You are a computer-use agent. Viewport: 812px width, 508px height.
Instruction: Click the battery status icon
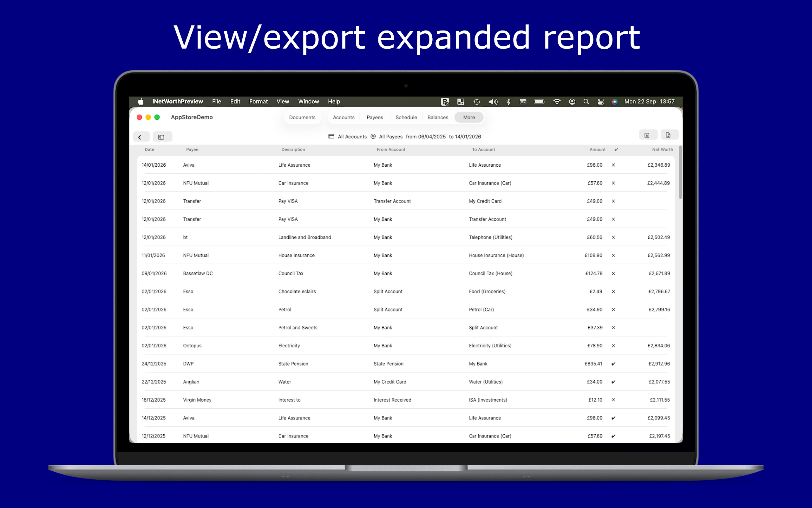tap(540, 102)
